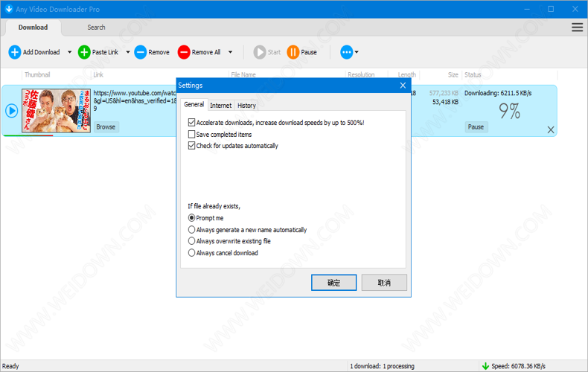Click the Link column header

98,74
